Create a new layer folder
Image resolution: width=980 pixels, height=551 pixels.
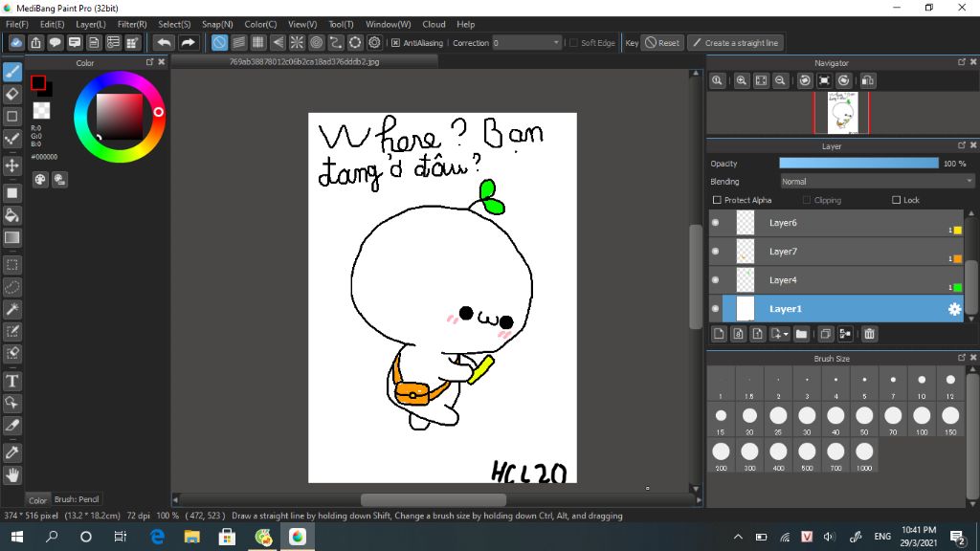(x=801, y=334)
